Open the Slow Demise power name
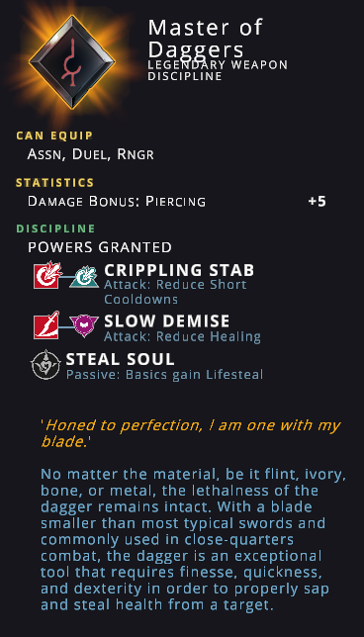364x637 pixels. [x=167, y=321]
